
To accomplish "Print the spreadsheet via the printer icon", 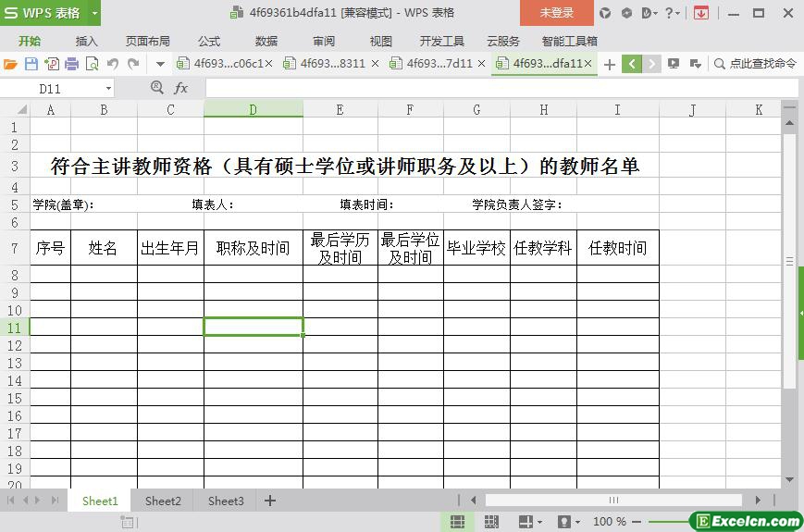I will pyautogui.click(x=72, y=64).
